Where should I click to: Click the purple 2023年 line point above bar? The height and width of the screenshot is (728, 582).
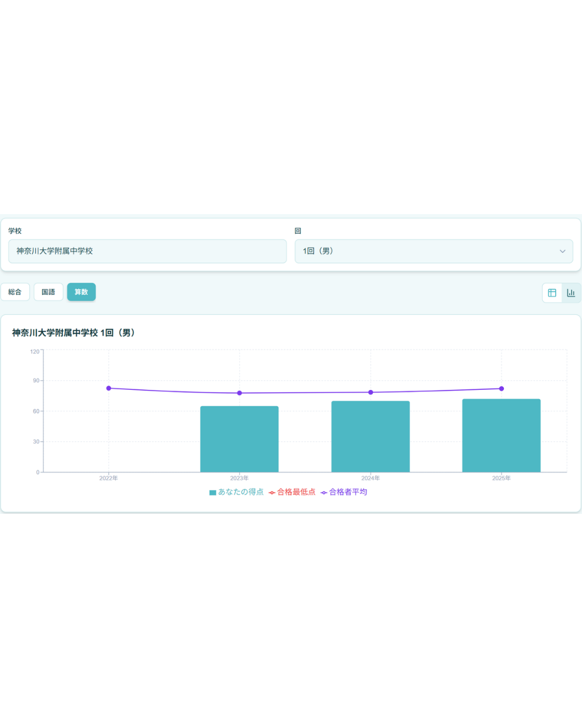[x=240, y=393]
